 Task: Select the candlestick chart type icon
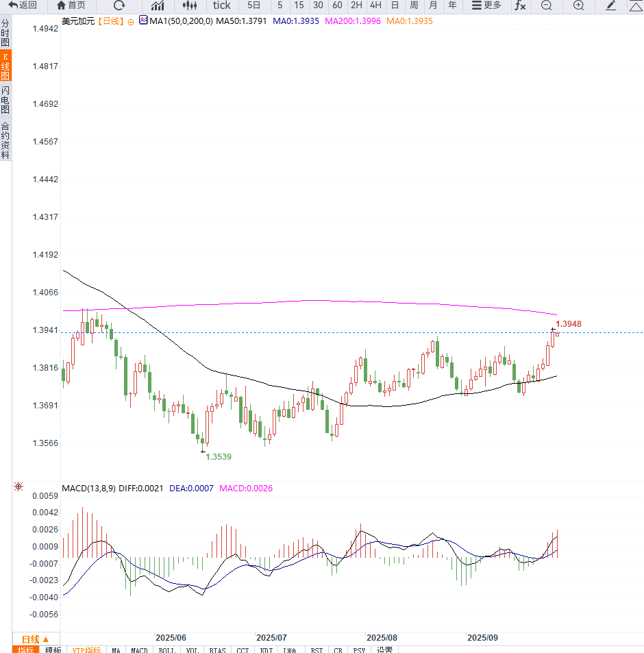click(189, 5)
